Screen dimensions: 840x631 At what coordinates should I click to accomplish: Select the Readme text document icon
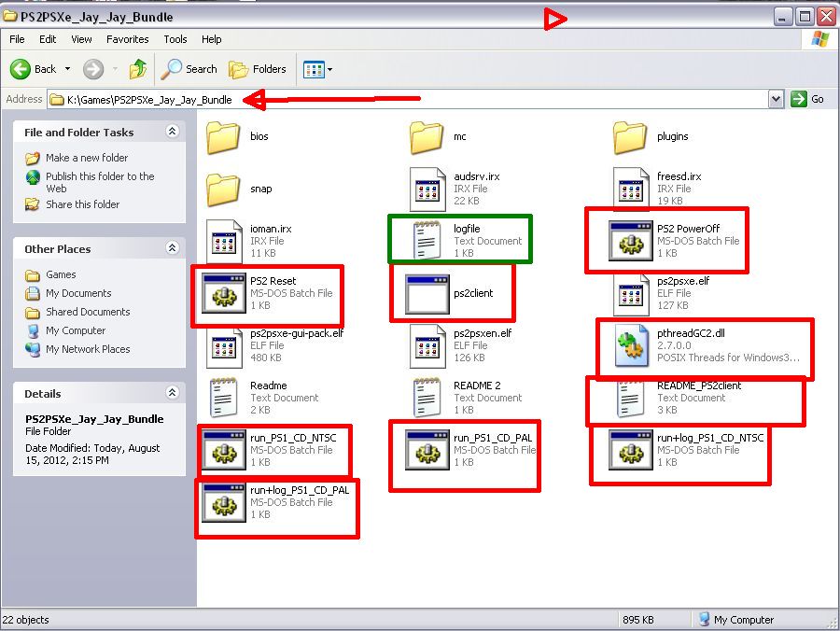pyautogui.click(x=223, y=398)
